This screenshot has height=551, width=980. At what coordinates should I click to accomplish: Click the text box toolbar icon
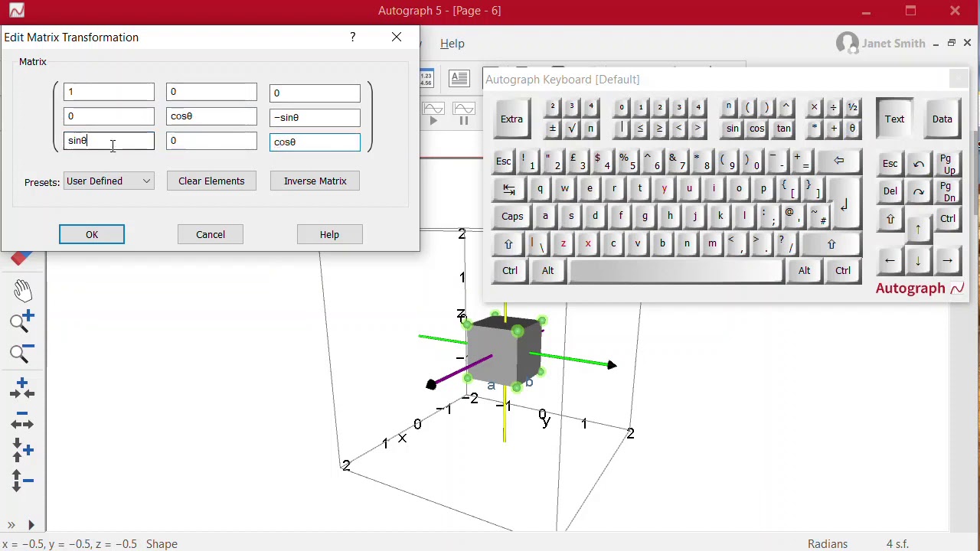tap(459, 78)
